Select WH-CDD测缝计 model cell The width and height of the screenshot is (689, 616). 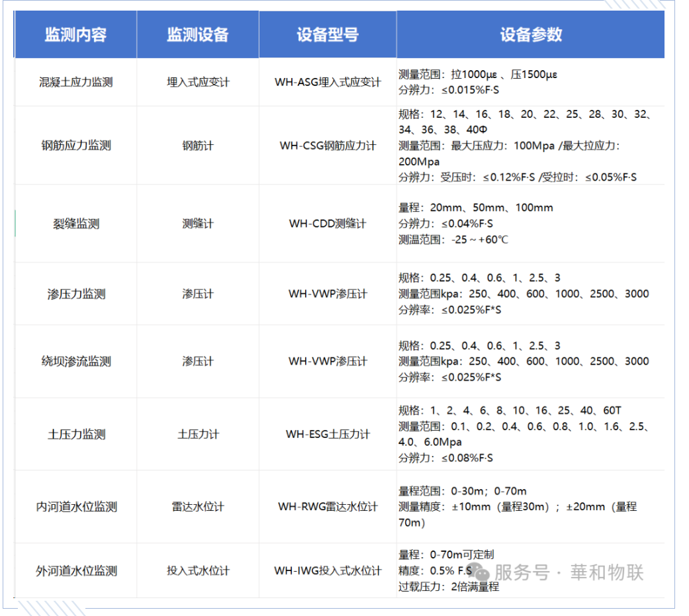click(328, 224)
